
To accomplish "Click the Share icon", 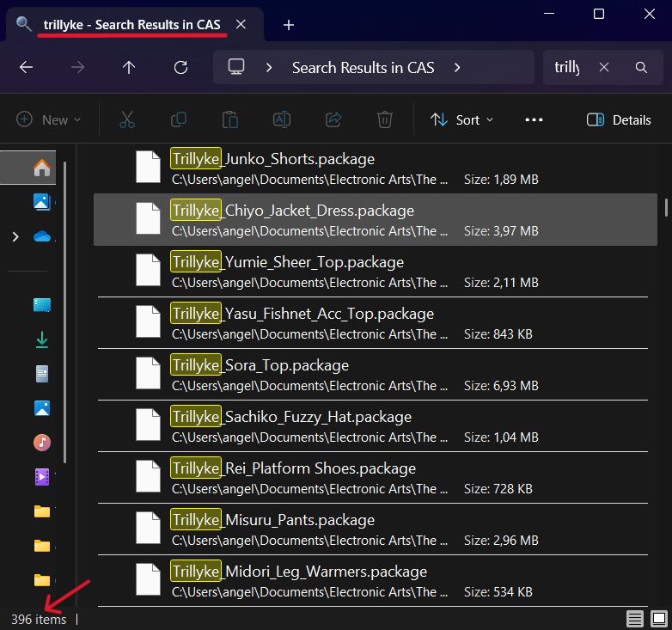I will click(x=333, y=119).
